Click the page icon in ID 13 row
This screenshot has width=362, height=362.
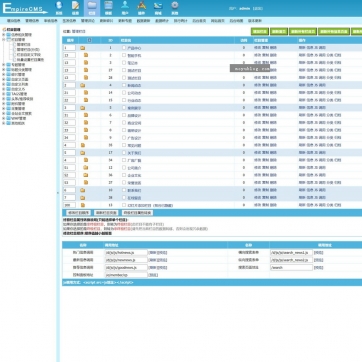pos(83,205)
